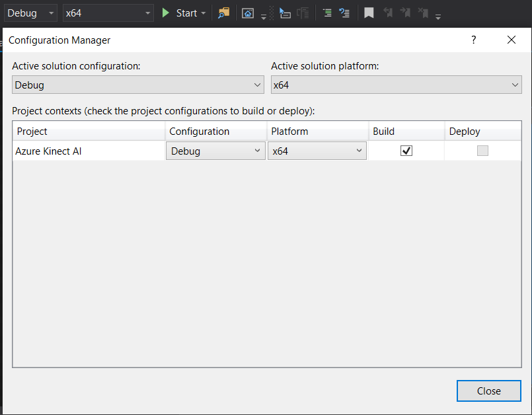Open the toolbar x64 platform dropdown
Screen dimensions: 532x415
[108, 13]
